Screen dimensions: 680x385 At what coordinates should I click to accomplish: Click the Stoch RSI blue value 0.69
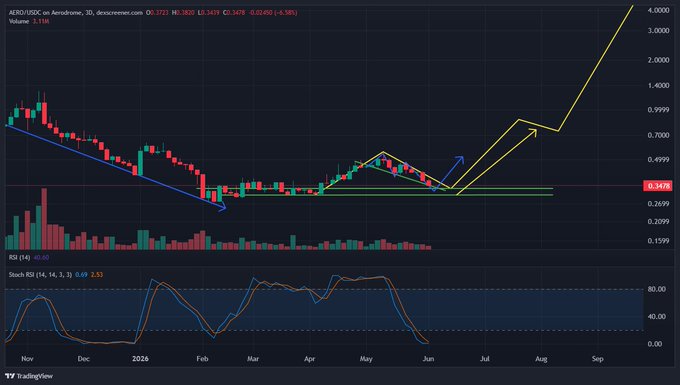tap(81, 275)
